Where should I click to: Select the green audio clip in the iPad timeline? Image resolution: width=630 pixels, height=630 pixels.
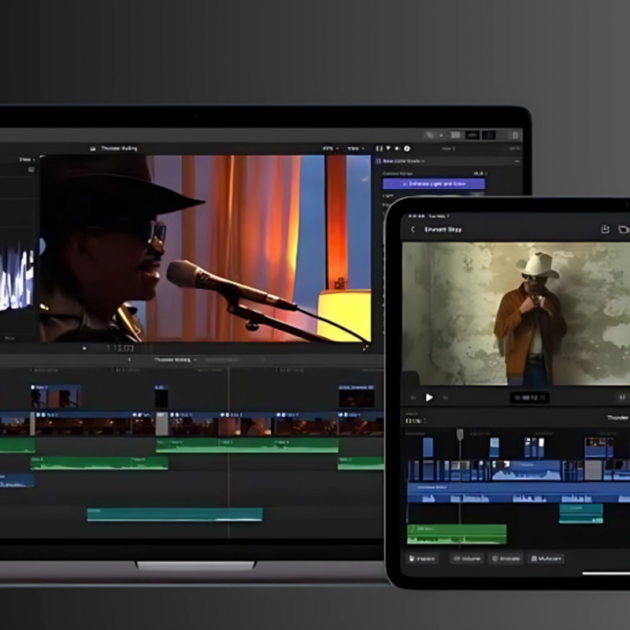pos(456,534)
